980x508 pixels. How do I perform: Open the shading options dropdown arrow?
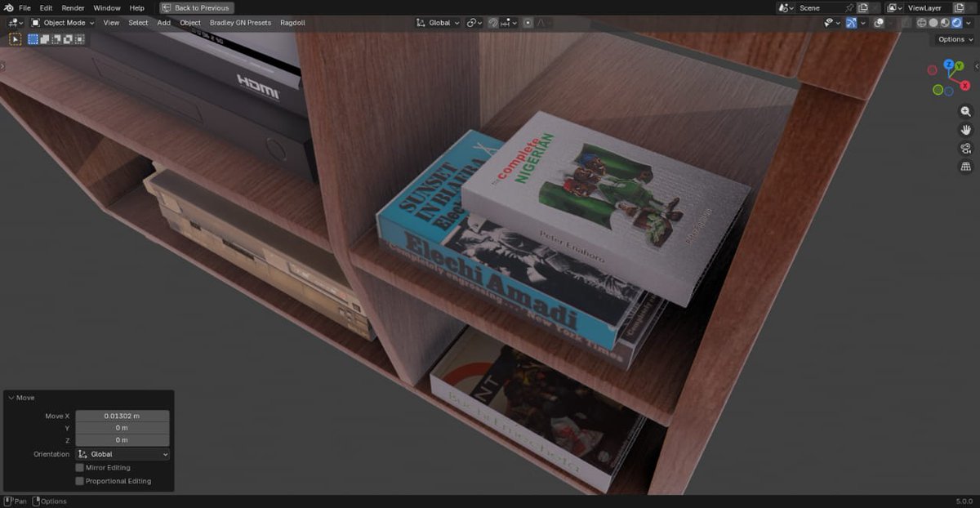pos(969,23)
